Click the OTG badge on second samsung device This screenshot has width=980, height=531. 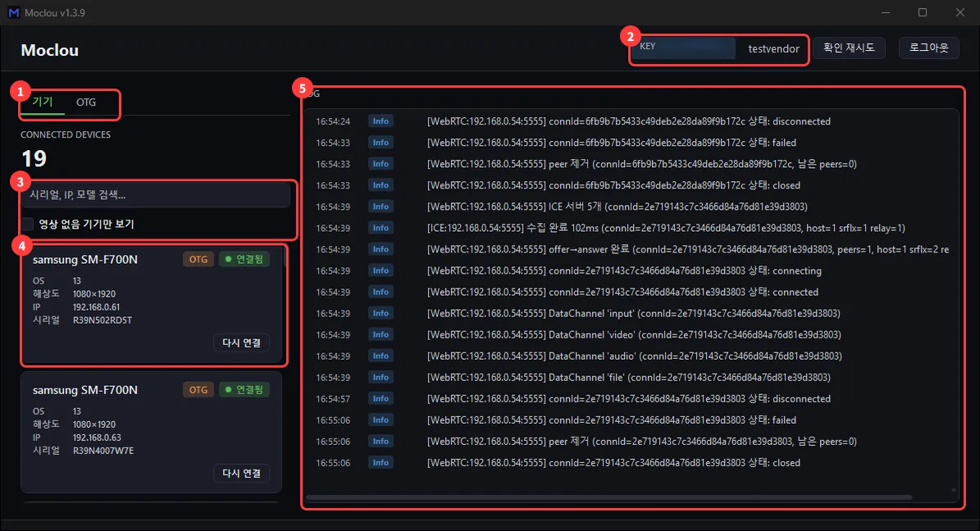[198, 390]
